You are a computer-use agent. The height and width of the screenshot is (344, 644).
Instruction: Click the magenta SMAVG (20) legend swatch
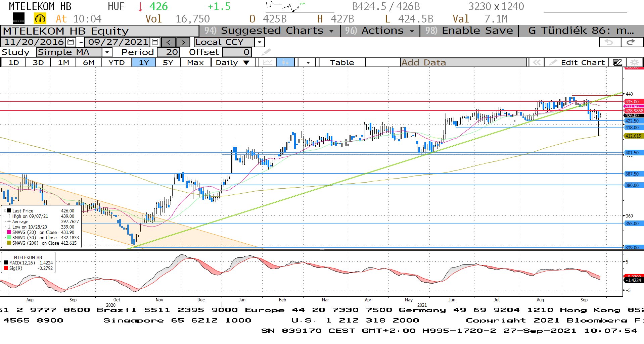(9, 232)
